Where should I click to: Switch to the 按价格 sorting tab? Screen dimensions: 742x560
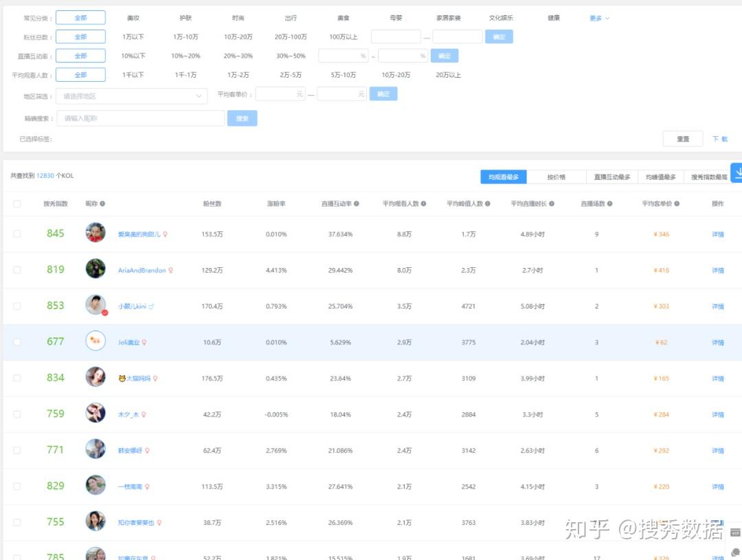pos(556,176)
